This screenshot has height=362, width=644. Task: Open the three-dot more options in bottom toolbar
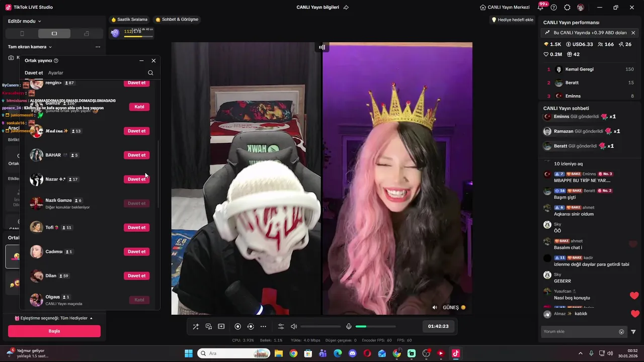click(263, 326)
